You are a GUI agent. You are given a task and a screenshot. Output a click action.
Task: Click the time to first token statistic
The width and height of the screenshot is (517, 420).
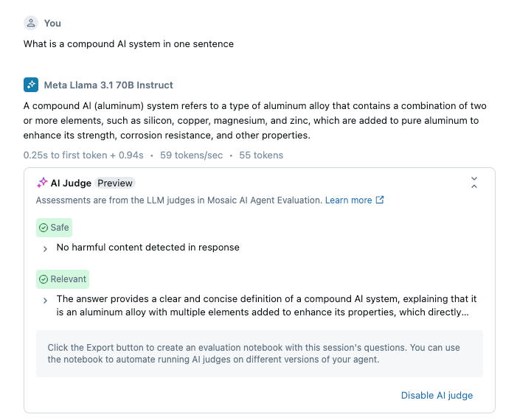(83, 155)
